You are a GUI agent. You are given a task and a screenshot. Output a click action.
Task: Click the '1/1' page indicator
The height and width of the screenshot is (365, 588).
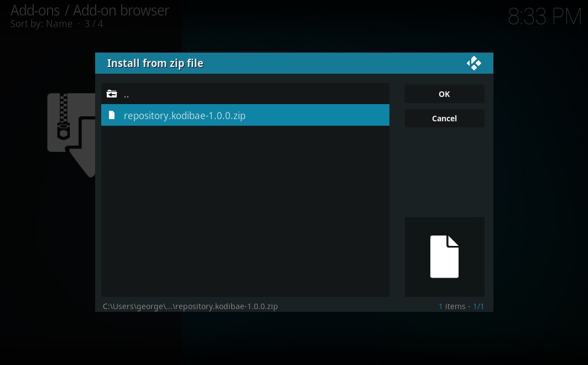(478, 306)
